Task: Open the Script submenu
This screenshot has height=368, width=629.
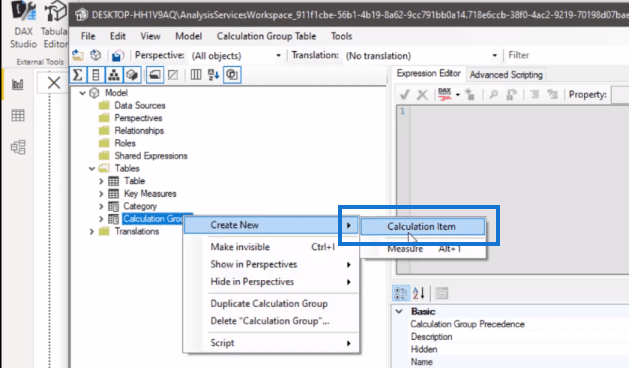Action: [x=271, y=343]
